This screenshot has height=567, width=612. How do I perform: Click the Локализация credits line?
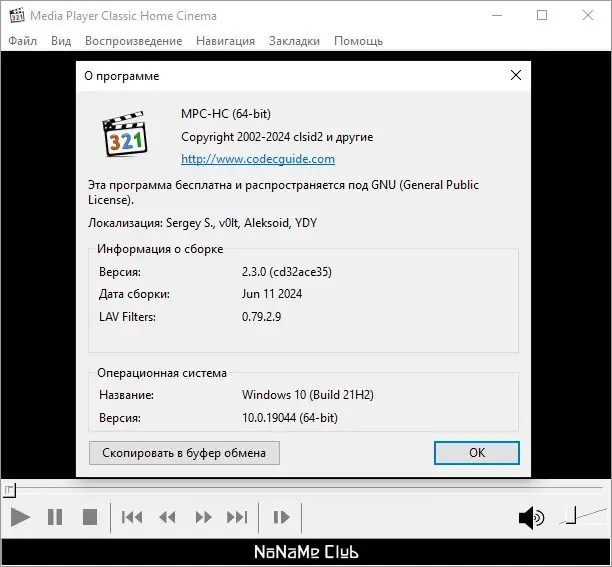pos(202,223)
